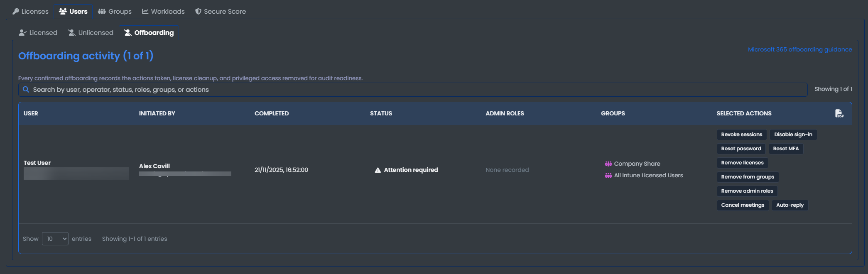This screenshot has width=868, height=274.
Task: Open Microsoft 365 offboarding guidance link
Action: [800, 49]
